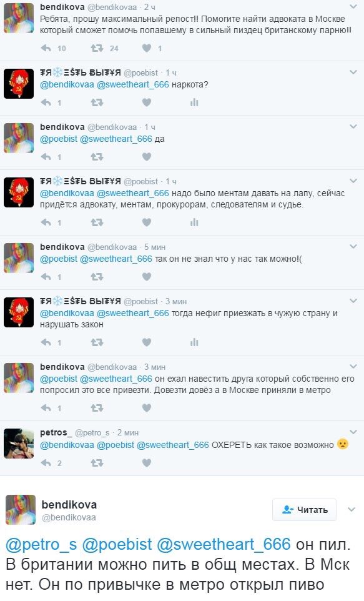The width and height of the screenshot is (364, 601).
Task: Open the @sweetheart_666 mention in 'наркота?' tweet
Action: click(x=132, y=84)
